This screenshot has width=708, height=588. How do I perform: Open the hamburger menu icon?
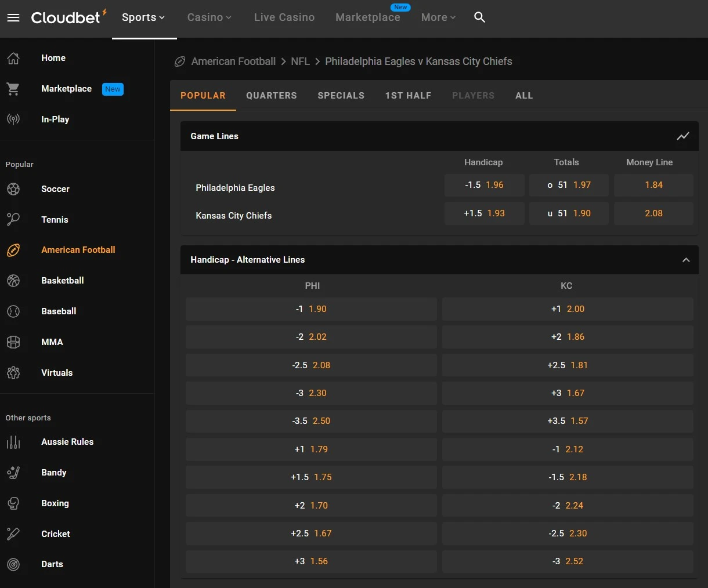[x=13, y=17]
